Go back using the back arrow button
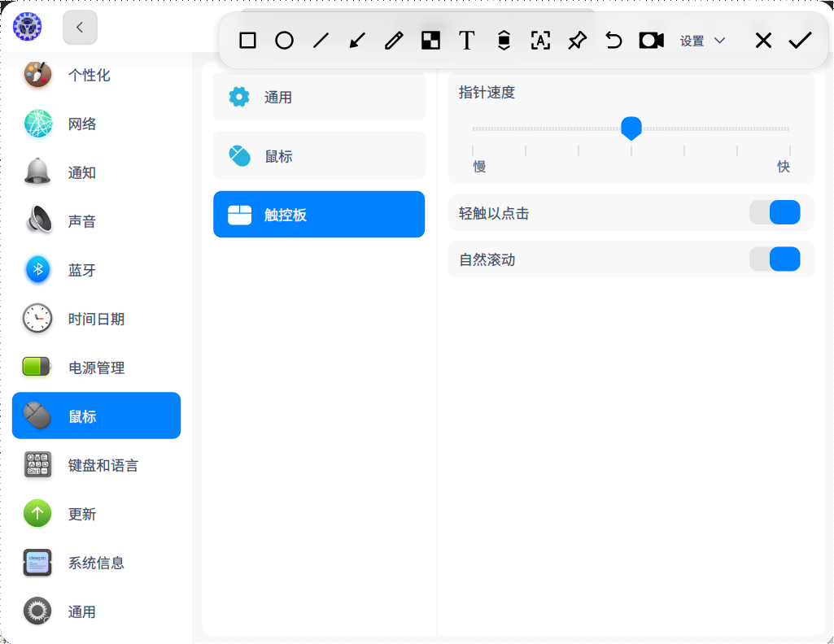The width and height of the screenshot is (834, 644). [x=80, y=28]
